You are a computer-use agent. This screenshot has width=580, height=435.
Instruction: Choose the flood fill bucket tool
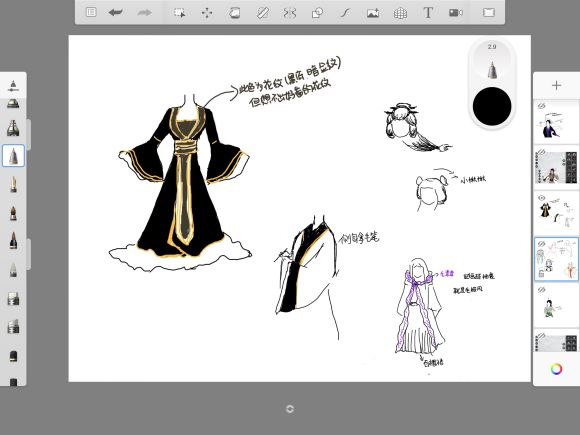(235, 13)
